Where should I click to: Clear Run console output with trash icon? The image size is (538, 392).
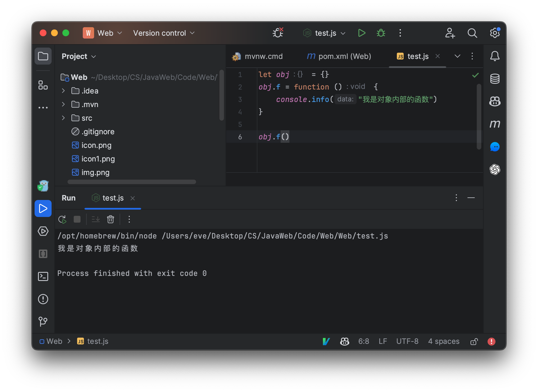coord(111,219)
